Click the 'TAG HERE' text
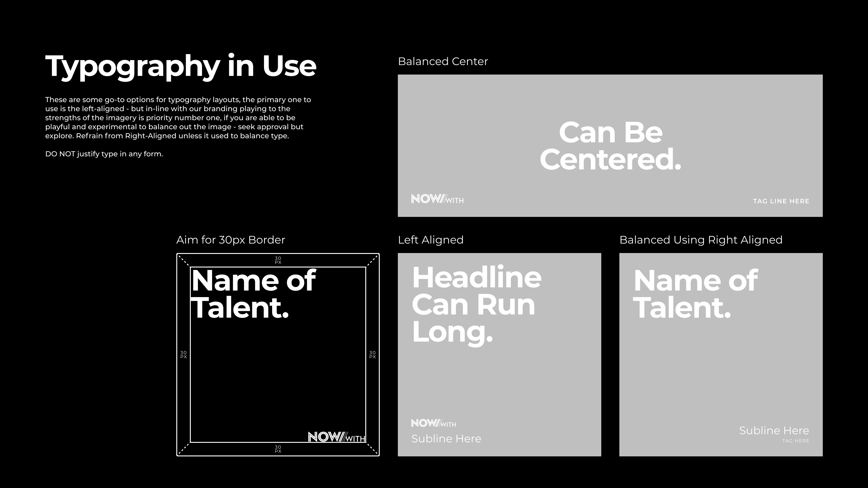 [x=796, y=441]
